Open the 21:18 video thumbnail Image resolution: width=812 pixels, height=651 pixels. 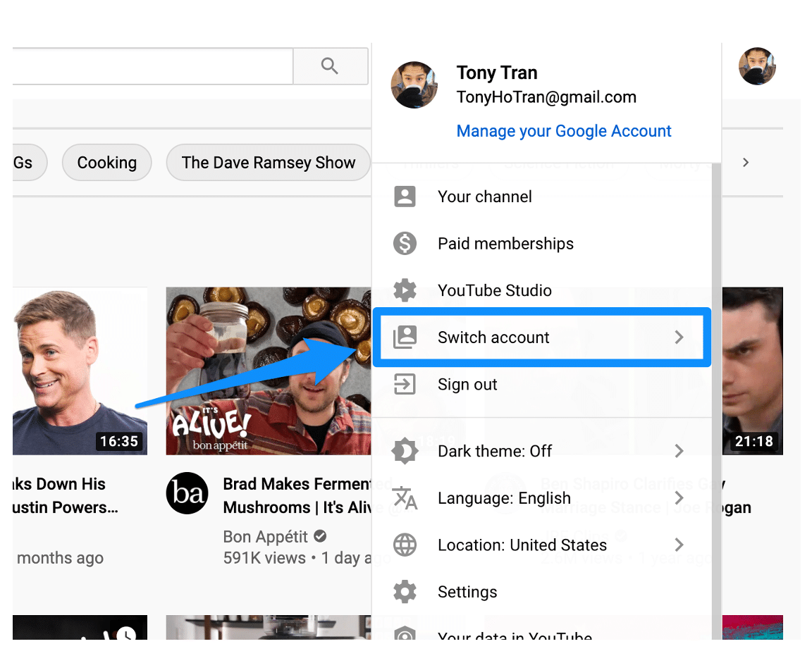(x=753, y=371)
